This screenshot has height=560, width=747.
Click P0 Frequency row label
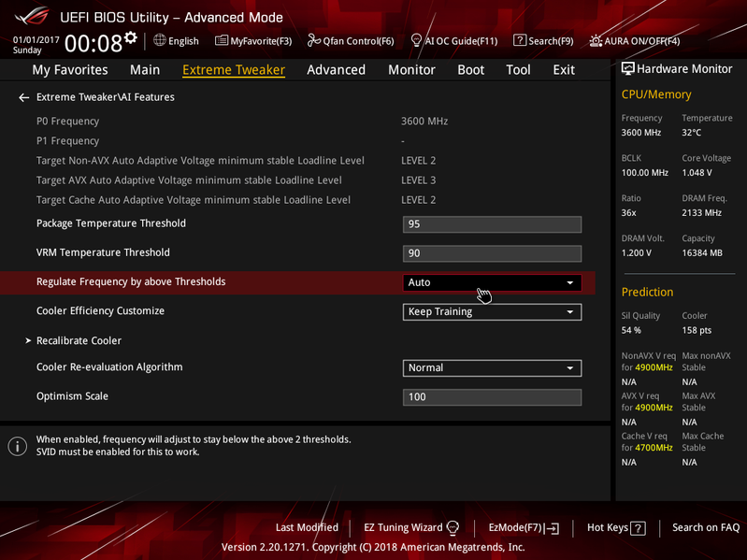click(x=67, y=122)
